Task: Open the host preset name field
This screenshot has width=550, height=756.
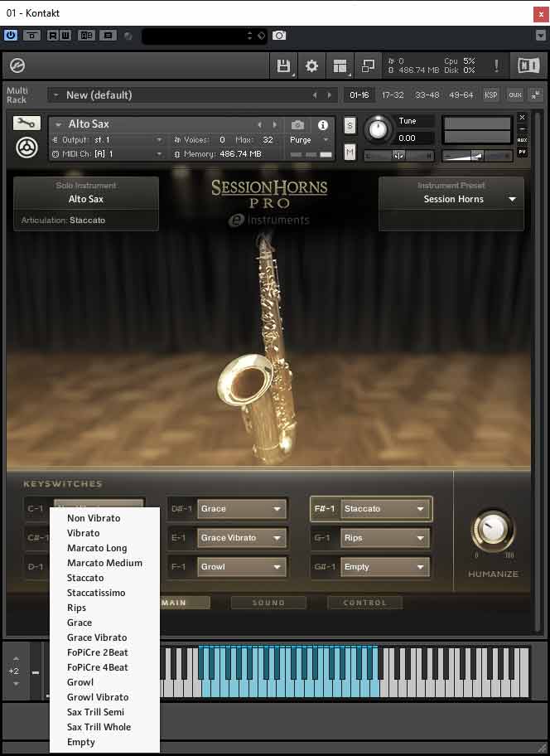Action: pos(204,36)
